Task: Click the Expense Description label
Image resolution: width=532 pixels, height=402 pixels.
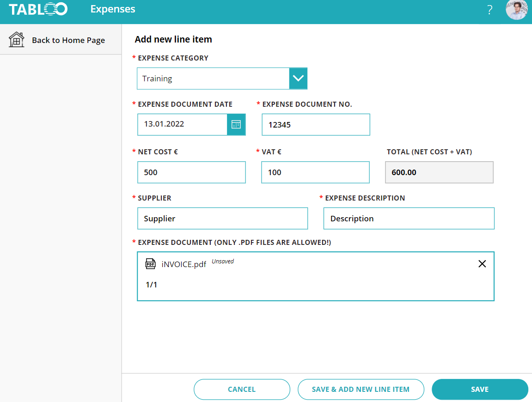Action: 365,198
